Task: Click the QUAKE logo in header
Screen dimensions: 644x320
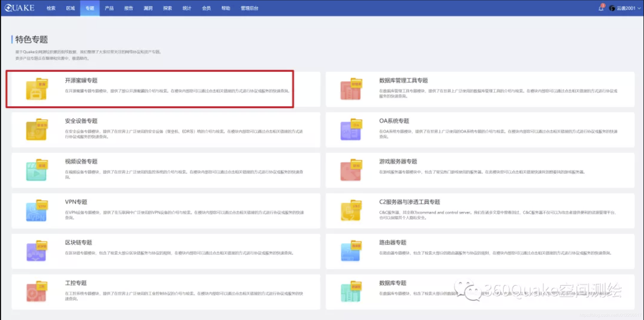Action: pos(20,8)
